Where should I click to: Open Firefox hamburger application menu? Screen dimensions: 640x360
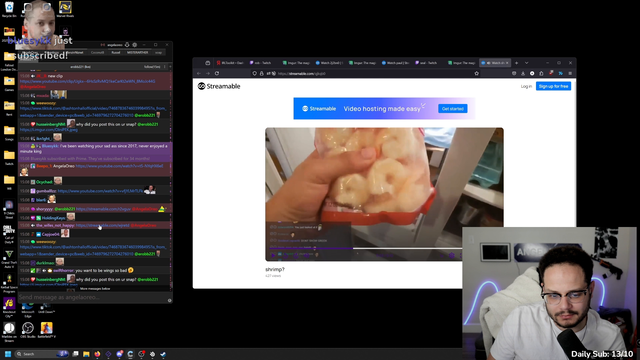[570, 73]
